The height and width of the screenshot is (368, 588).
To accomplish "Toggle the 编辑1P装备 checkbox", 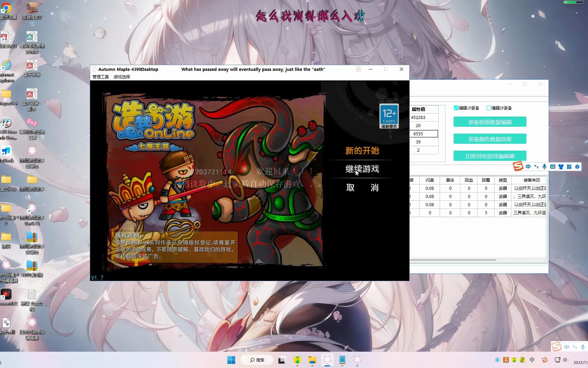I will [x=456, y=108].
